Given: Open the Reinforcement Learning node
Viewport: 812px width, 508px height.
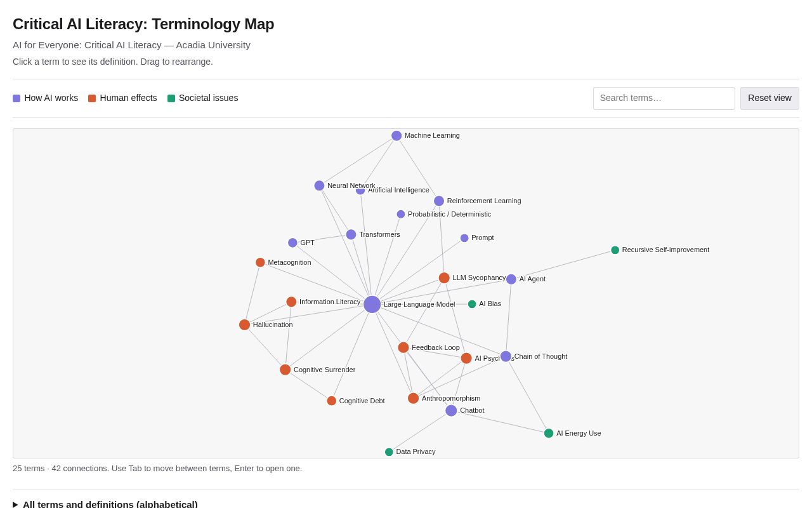Looking at the screenshot, I should coord(439,201).
